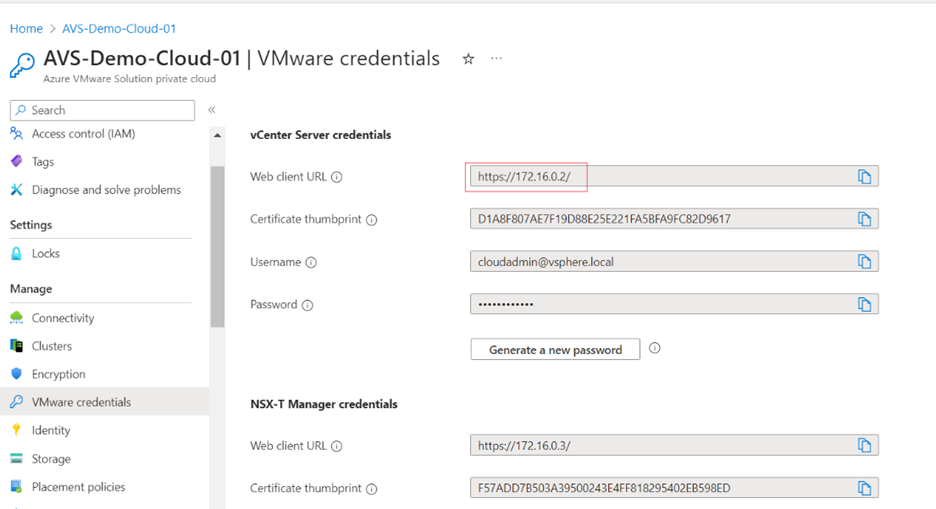This screenshot has width=936, height=509.
Task: Go to Home breadcrumb link
Action: pyautogui.click(x=26, y=29)
